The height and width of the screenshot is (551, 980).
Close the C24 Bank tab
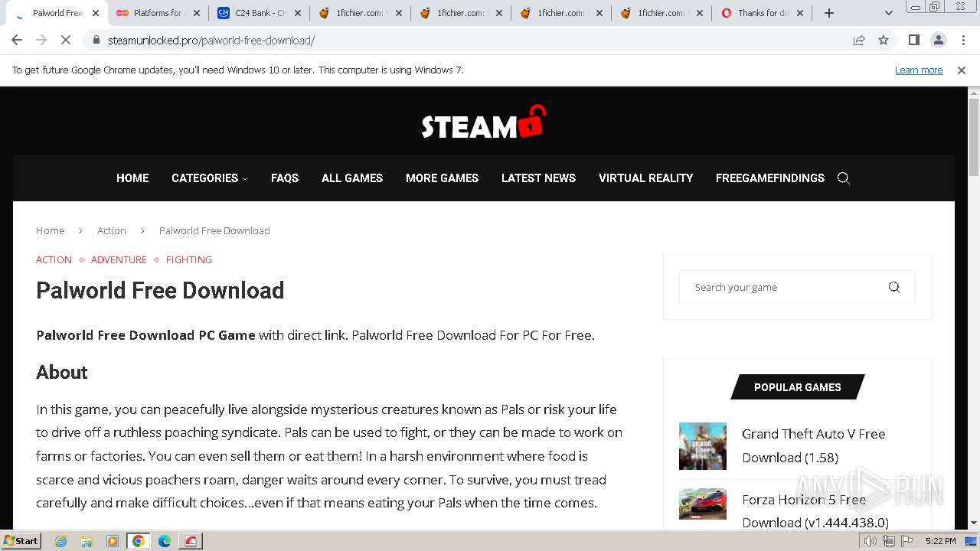[x=297, y=13]
